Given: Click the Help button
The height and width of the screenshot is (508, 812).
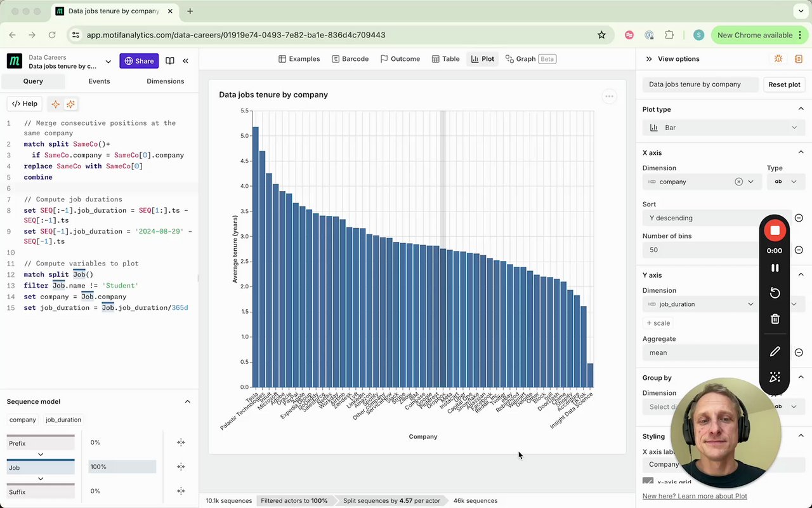Looking at the screenshot, I should (25, 104).
